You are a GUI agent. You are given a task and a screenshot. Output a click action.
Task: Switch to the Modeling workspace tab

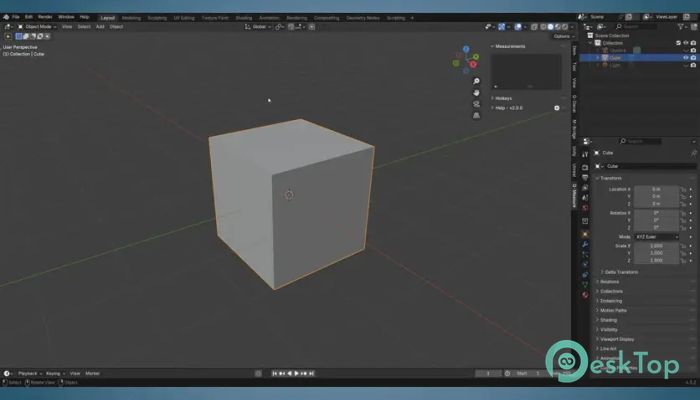coord(131,18)
